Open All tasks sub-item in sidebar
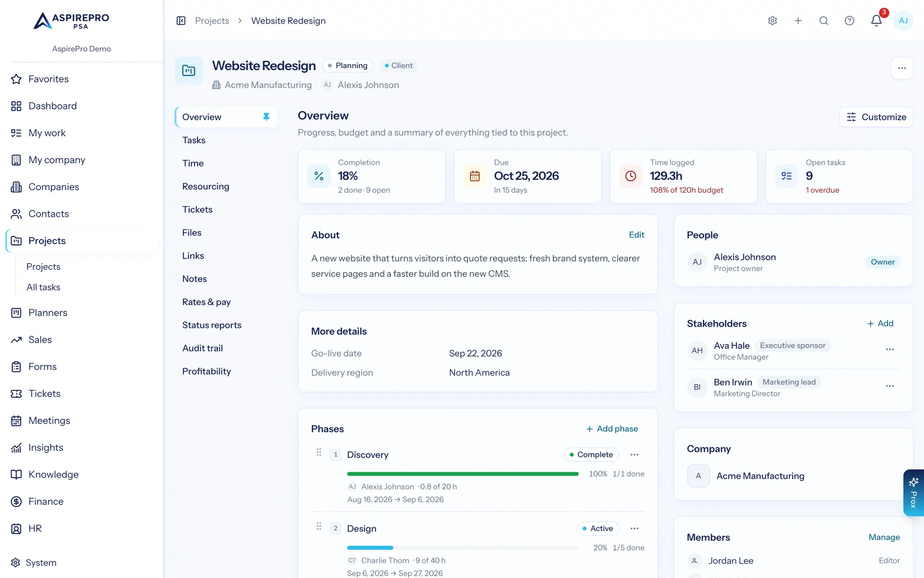The width and height of the screenshot is (924, 578). pos(43,287)
